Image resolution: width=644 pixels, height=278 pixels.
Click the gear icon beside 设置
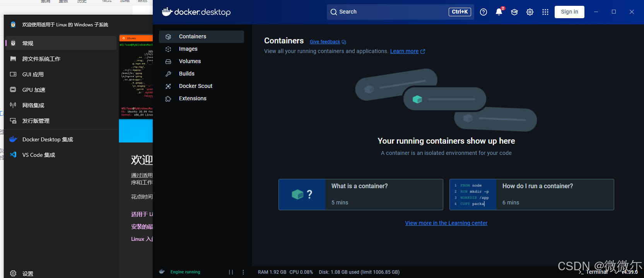[x=13, y=273]
